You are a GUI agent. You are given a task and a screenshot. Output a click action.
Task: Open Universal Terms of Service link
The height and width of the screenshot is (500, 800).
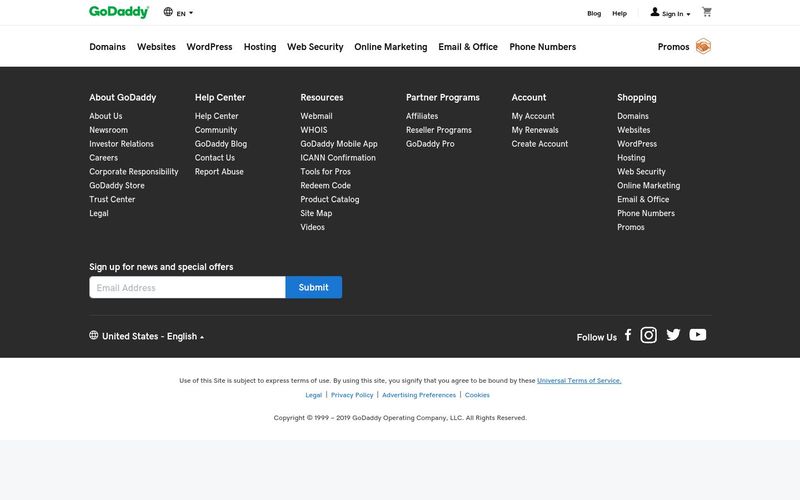coord(579,381)
